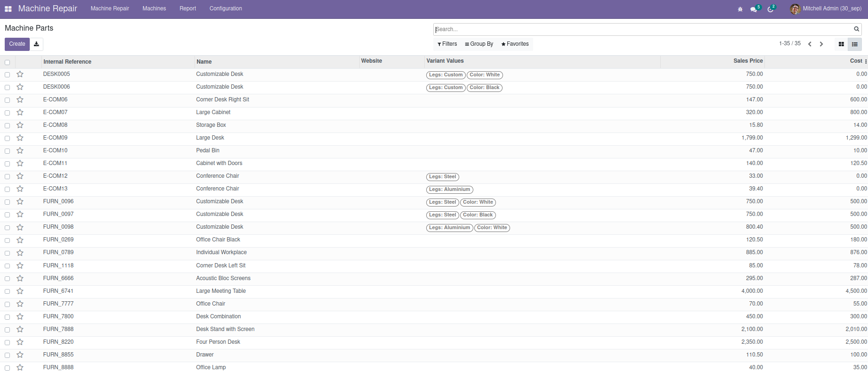Star the FURN_6741 row
This screenshot has width=868, height=373.
coord(20,291)
